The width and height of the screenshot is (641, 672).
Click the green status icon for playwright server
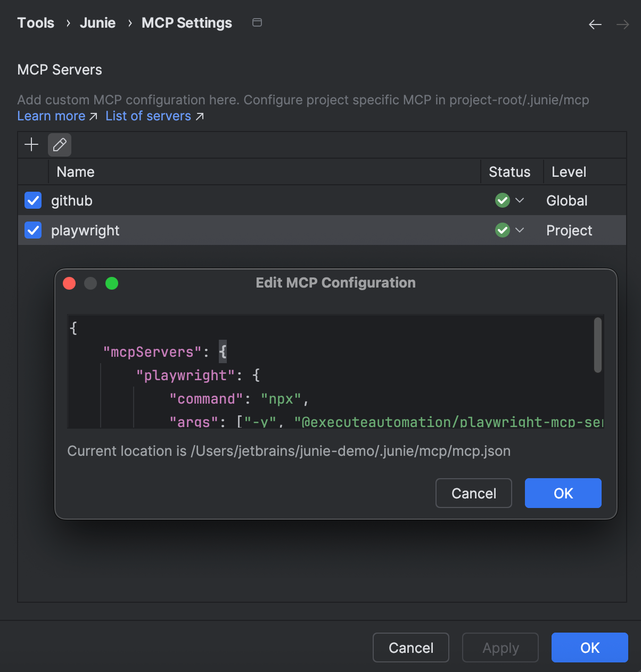tap(503, 230)
